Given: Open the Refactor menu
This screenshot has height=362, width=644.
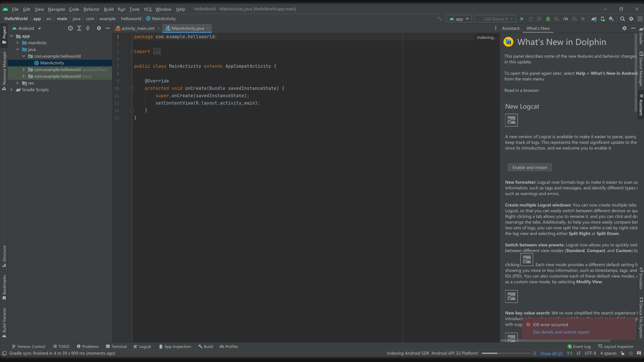Looking at the screenshot, I should coord(91,9).
